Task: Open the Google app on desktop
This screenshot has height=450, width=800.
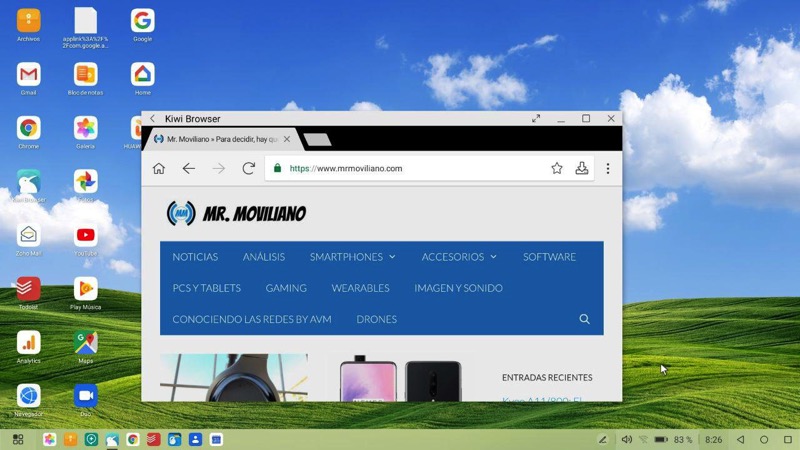Action: pyautogui.click(x=142, y=21)
